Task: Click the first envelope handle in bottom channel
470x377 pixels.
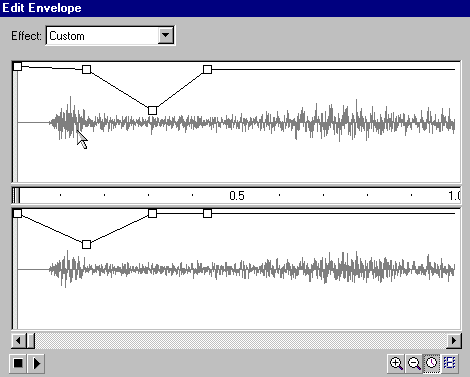Action: 18,213
